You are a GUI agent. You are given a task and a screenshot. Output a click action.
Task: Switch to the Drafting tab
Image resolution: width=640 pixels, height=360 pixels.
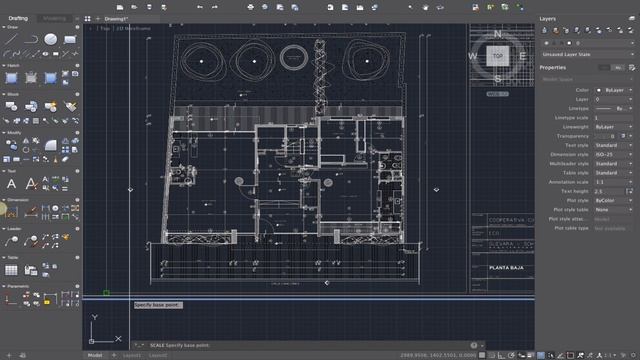pyautogui.click(x=18, y=18)
